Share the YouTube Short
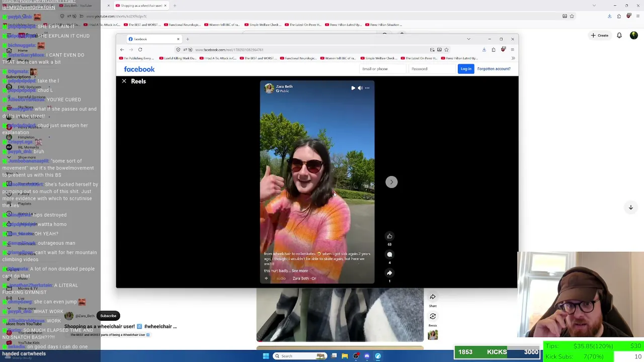Viewport: 644px width, 362px height. pyautogui.click(x=433, y=297)
